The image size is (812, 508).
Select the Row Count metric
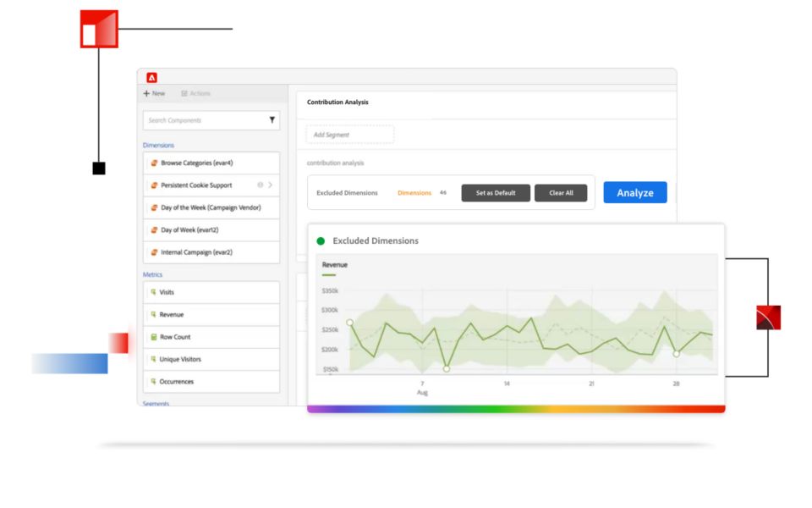coord(211,337)
